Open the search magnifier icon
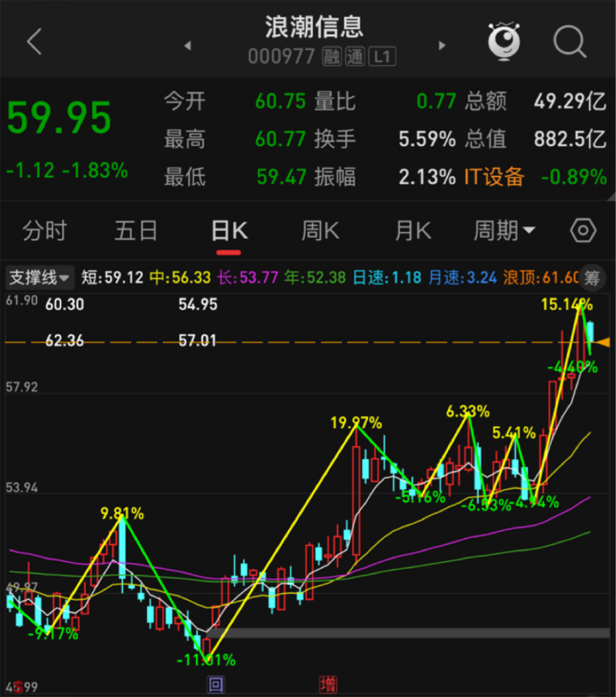Viewport: 616px width, 697px height. [570, 42]
